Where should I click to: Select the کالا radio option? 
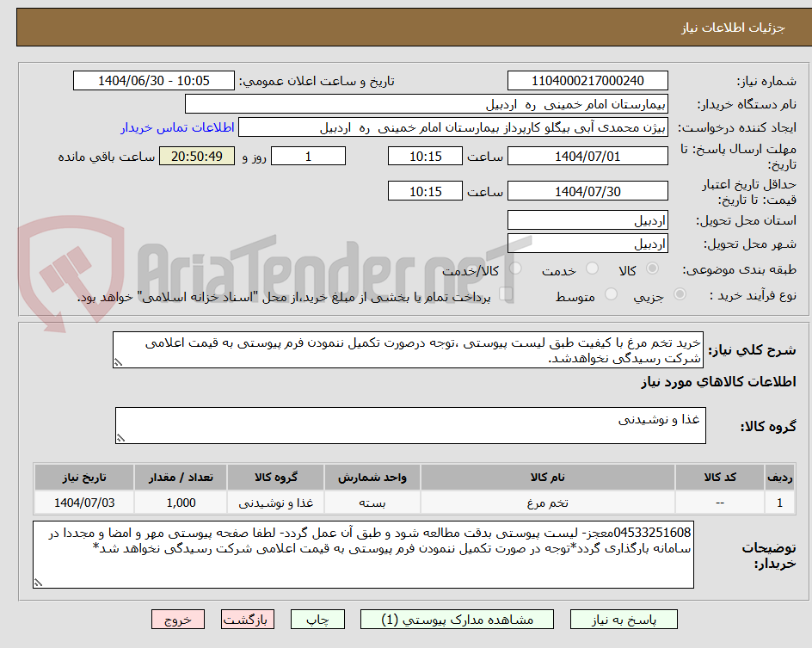coord(651,268)
